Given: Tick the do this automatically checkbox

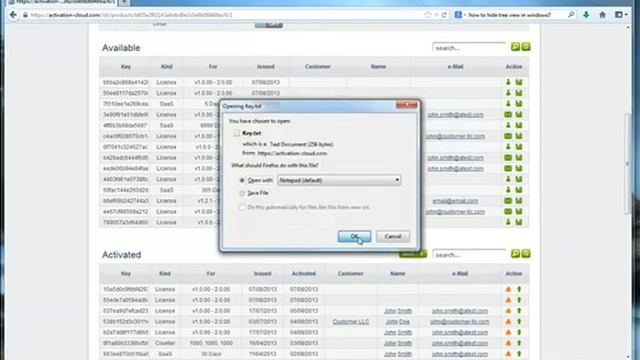Looking at the screenshot, I should click(242, 207).
